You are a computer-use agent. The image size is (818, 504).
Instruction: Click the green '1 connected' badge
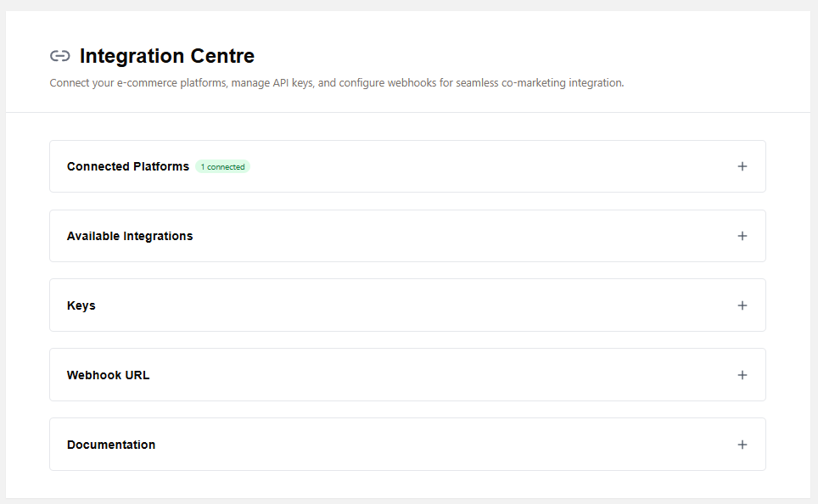point(222,167)
